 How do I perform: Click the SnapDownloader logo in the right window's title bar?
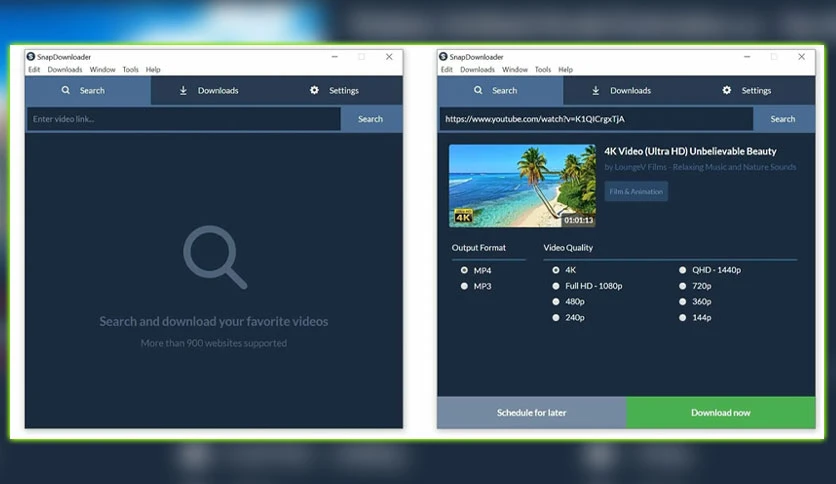pyautogui.click(x=443, y=57)
